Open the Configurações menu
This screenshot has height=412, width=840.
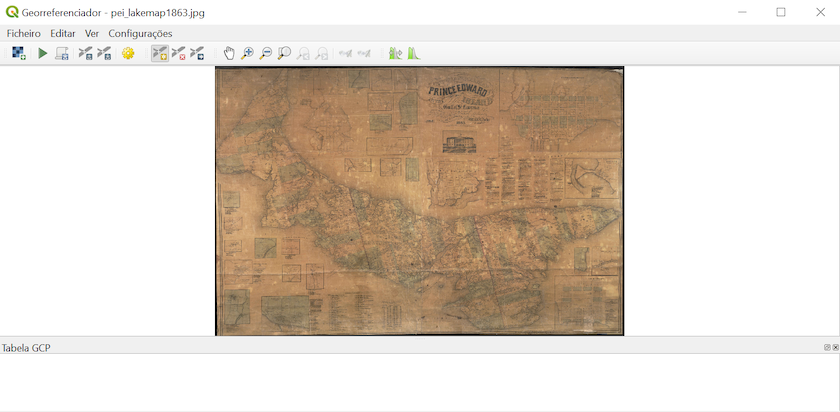click(140, 33)
